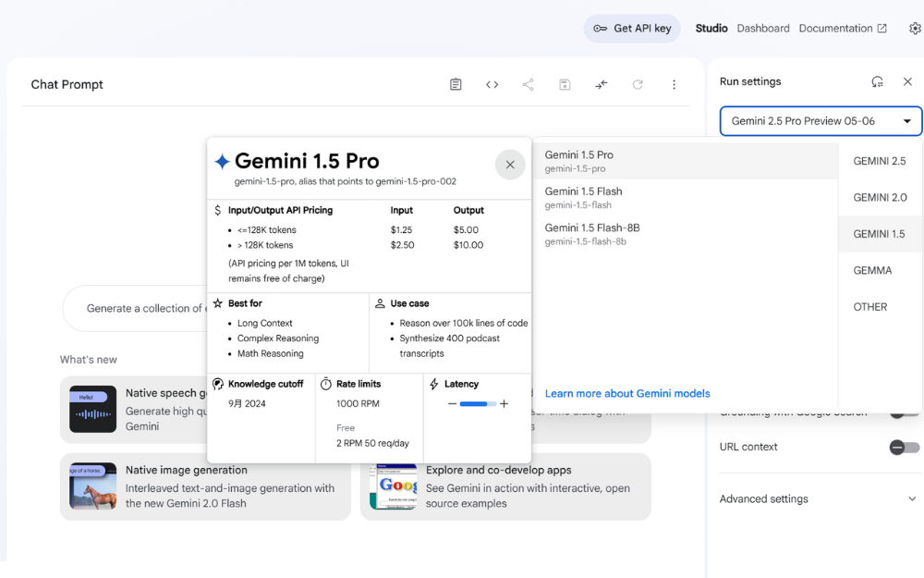Click the Best for star icon
This screenshot has width=924, height=578.
point(218,303)
